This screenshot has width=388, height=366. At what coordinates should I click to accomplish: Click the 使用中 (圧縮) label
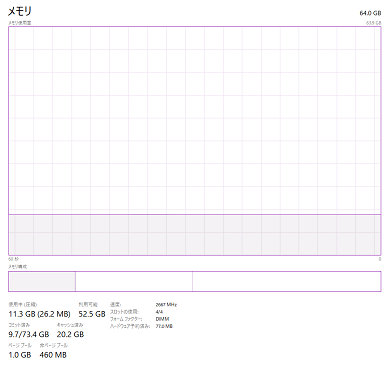click(23, 304)
